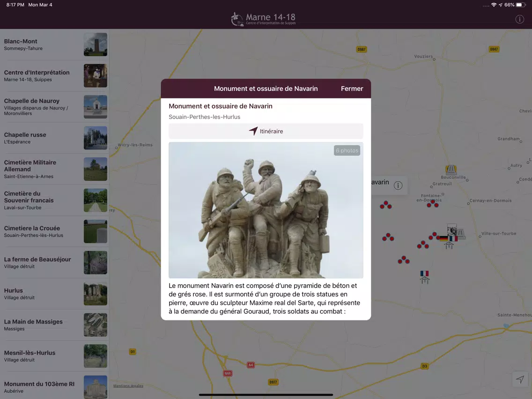Open app info icon in top bar
Viewport: 532px width, 399px height.
click(519, 19)
